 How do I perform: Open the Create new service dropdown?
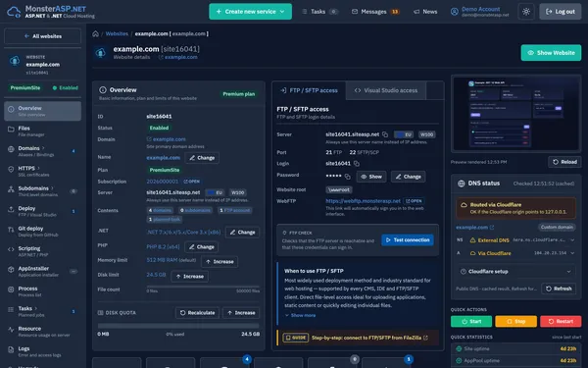[x=250, y=12]
